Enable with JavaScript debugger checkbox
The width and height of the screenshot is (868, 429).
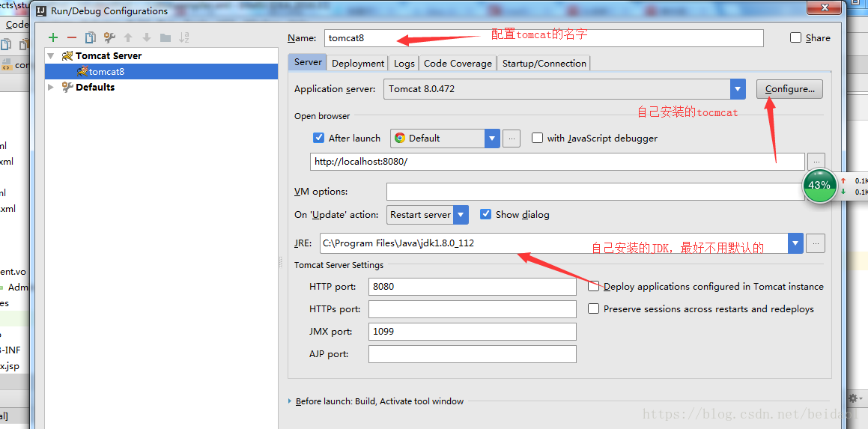point(537,138)
